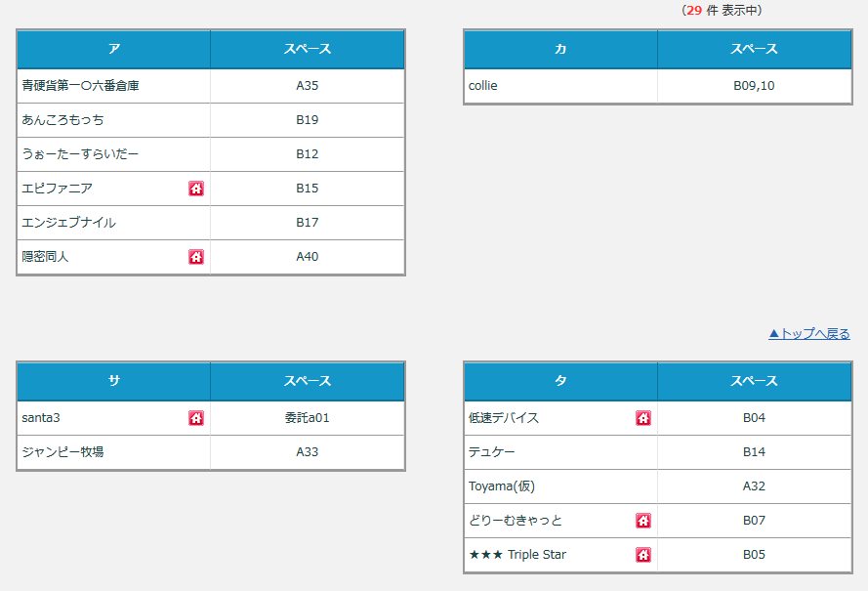Screen dimensions: 868x591
Task: Click the 29 件 表示中 count text
Action: click(x=722, y=11)
